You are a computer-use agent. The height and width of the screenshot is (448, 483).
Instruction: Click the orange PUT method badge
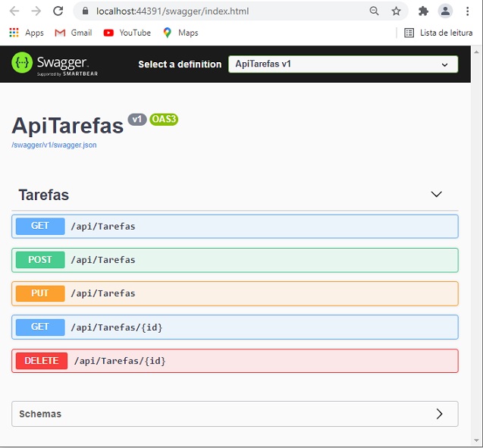pyautogui.click(x=40, y=293)
